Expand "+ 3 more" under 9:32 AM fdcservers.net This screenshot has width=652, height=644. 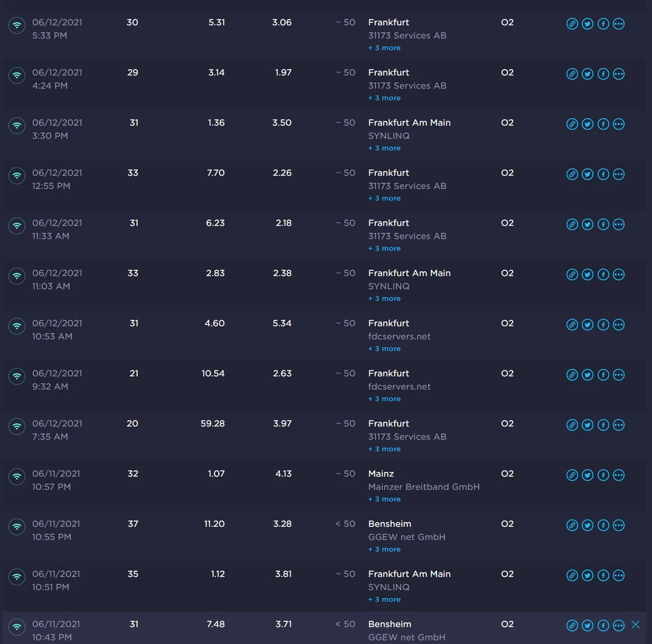pos(384,399)
